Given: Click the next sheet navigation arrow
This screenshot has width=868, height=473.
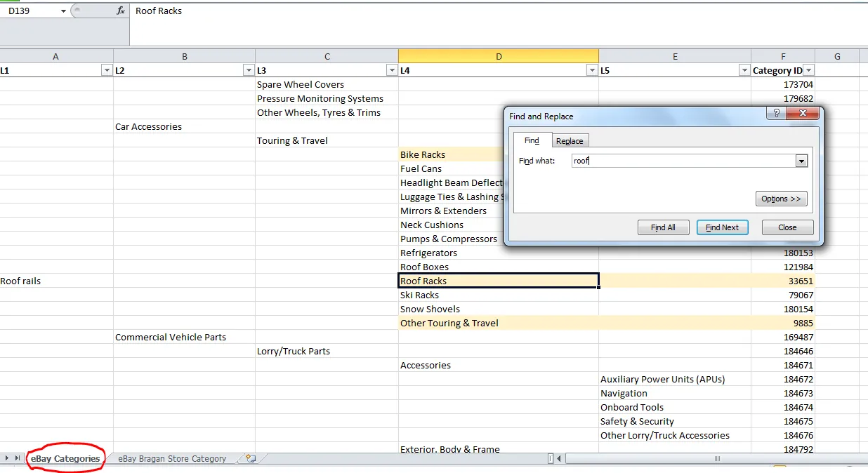Looking at the screenshot, I should coord(8,458).
